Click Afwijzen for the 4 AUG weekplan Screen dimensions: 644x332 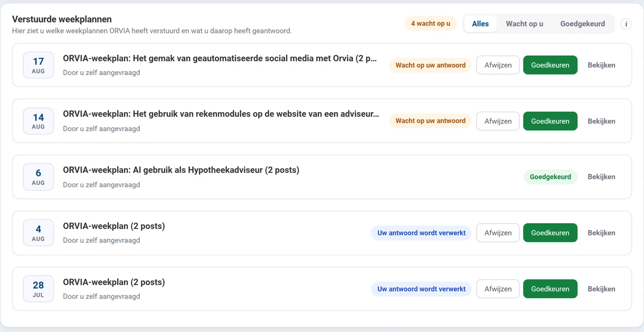tap(498, 233)
